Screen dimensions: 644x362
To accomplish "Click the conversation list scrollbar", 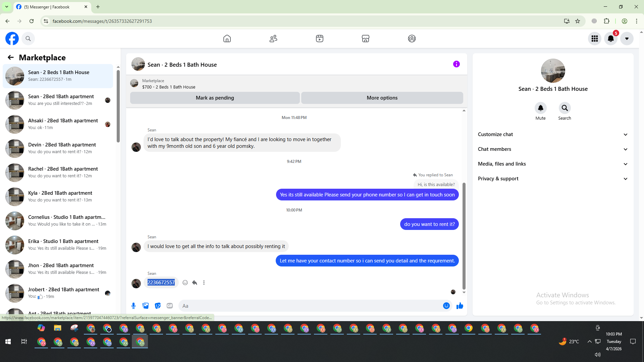I will point(118,106).
